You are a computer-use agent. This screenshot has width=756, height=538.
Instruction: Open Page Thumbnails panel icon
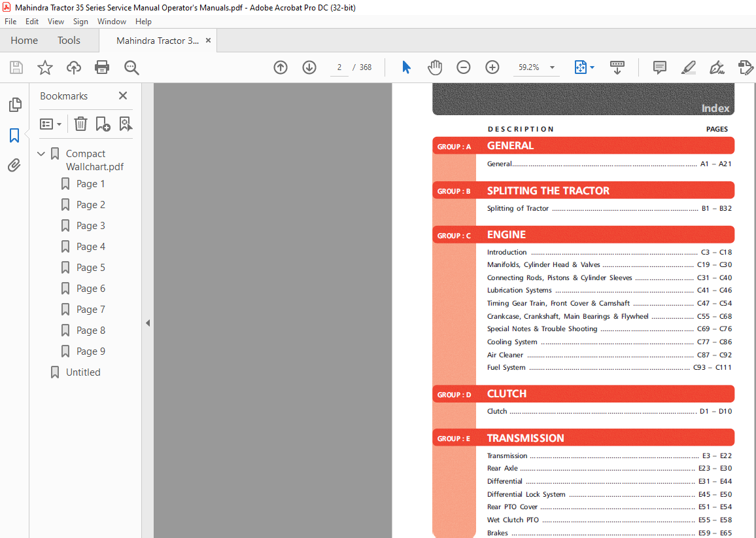[x=15, y=104]
